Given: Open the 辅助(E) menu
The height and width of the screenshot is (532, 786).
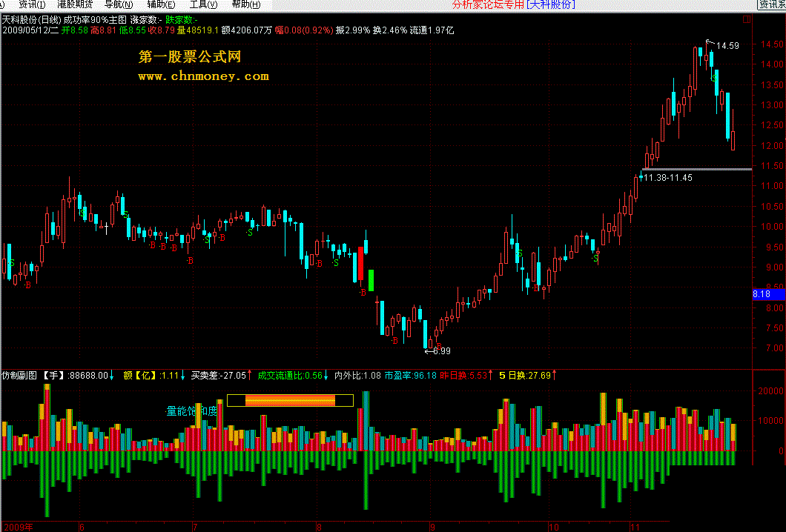Looking at the screenshot, I should coord(161,4).
